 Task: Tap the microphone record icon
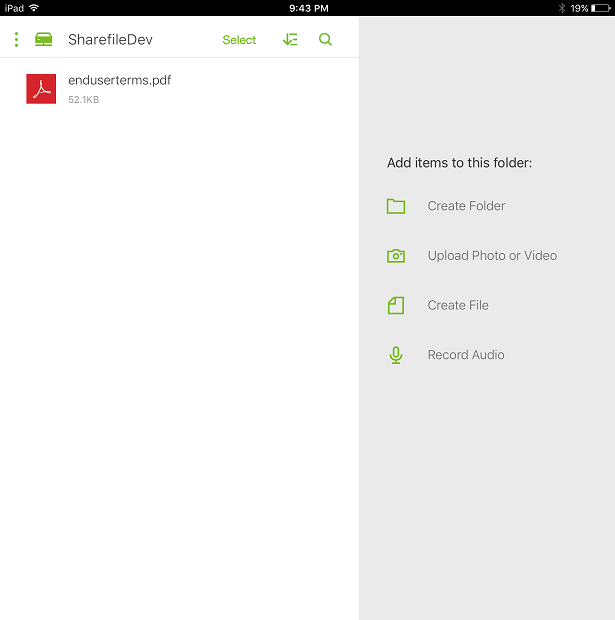pyautogui.click(x=396, y=355)
